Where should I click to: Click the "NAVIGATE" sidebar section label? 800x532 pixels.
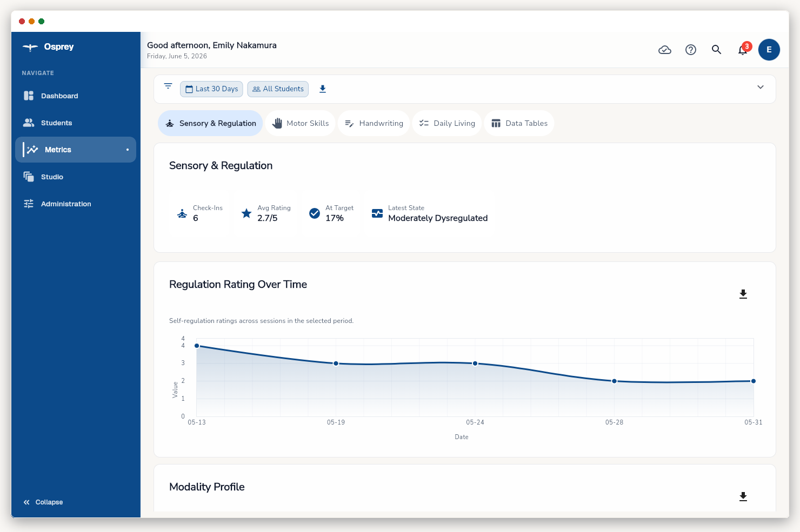point(38,73)
